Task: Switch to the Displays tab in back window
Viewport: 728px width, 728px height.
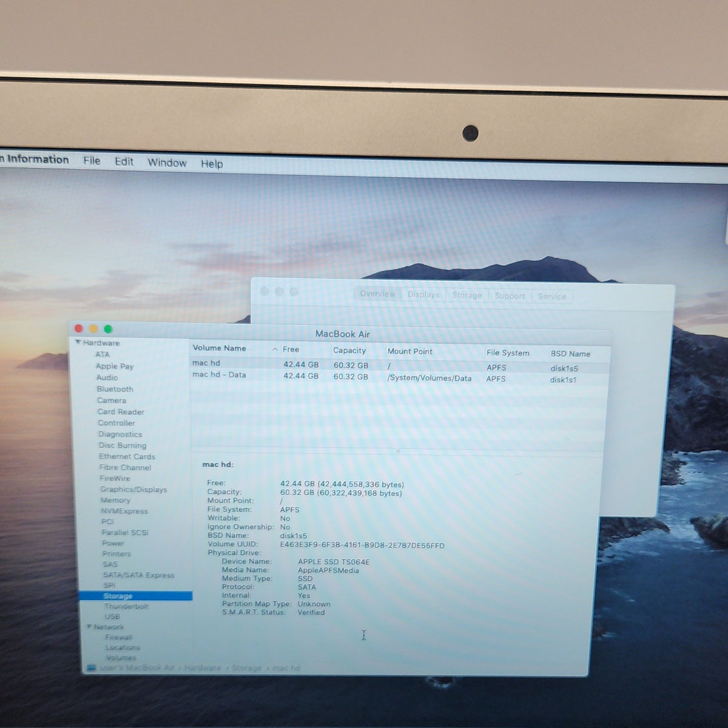Action: coord(423,294)
